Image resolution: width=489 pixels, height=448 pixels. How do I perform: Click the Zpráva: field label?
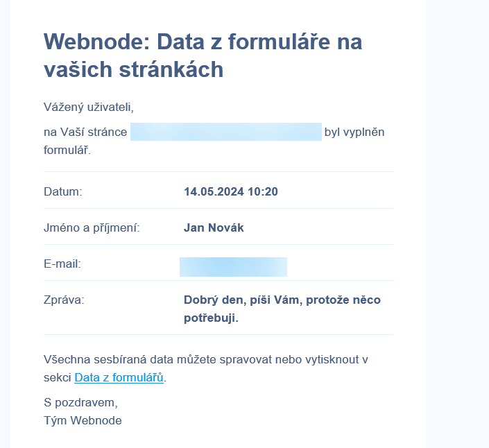64,300
